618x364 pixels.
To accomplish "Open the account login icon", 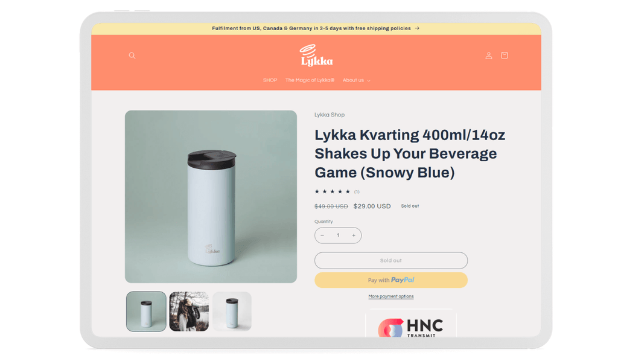I will click(x=489, y=56).
